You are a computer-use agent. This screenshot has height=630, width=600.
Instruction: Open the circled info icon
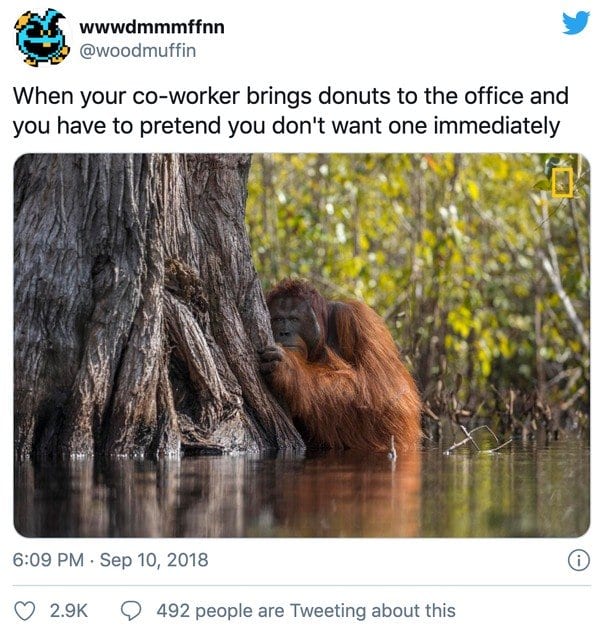pos(577,560)
